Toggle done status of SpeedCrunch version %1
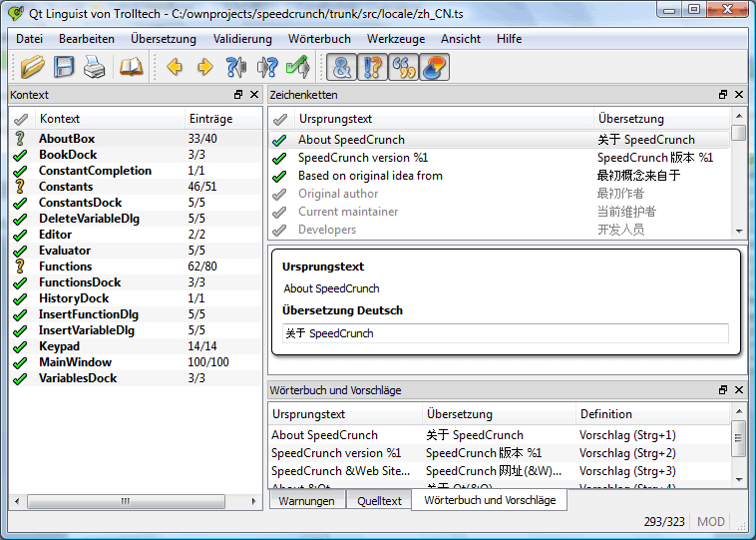The width and height of the screenshot is (756, 540). point(279,158)
